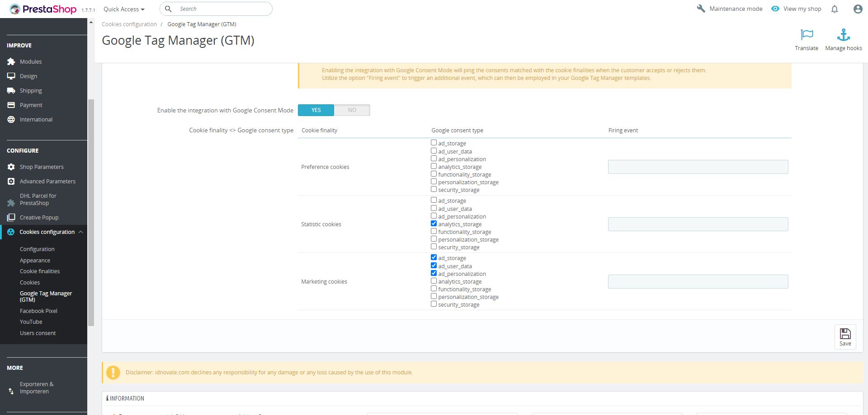Open the Facebook Pixel submenu item
Screen dimensions: 868x415
tap(38, 311)
